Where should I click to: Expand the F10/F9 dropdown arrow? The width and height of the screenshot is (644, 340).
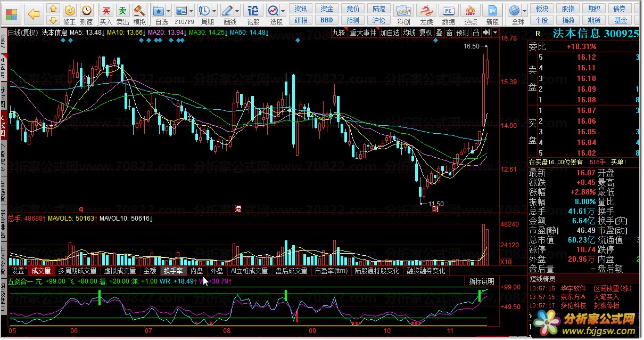pos(192,11)
